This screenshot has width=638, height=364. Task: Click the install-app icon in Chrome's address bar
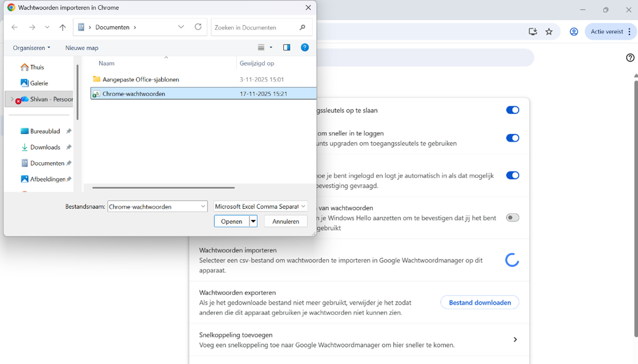click(x=532, y=32)
